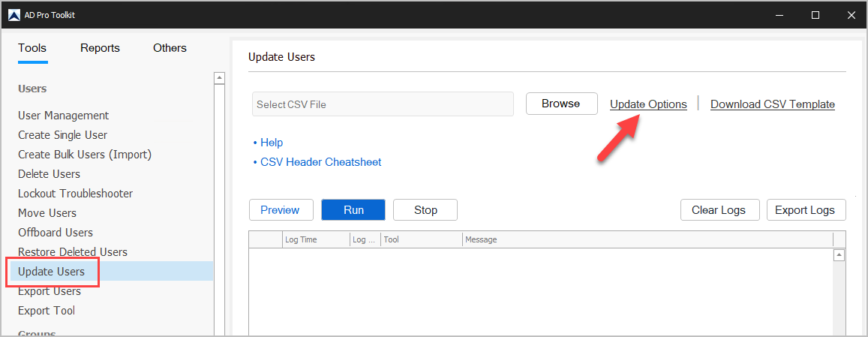
Task: Click Download CSV Template link
Action: 773,104
